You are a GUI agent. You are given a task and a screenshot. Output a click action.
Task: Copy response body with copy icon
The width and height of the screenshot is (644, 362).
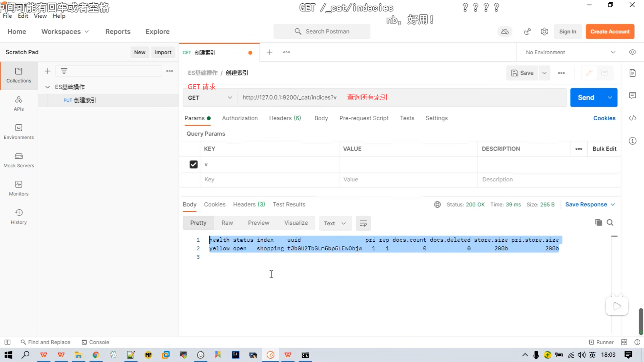(x=598, y=223)
